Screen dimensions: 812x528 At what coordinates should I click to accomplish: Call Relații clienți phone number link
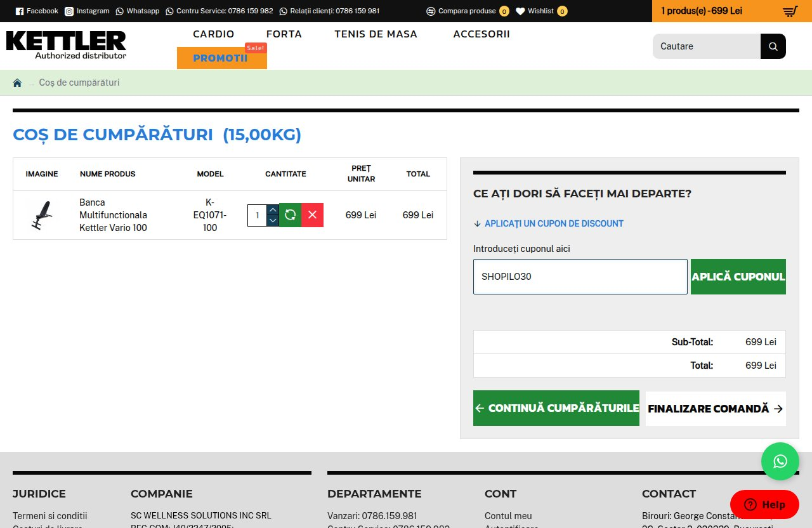pyautogui.click(x=330, y=11)
